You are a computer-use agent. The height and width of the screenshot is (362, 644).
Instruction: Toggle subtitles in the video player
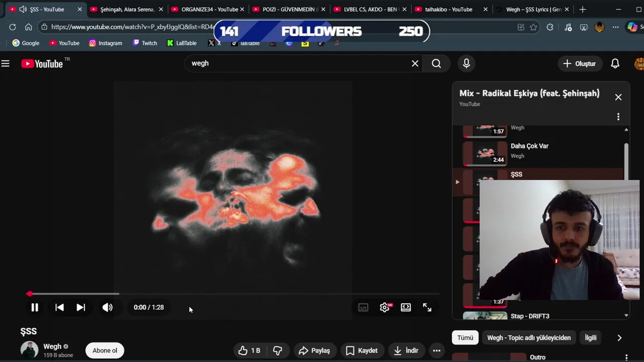363,307
